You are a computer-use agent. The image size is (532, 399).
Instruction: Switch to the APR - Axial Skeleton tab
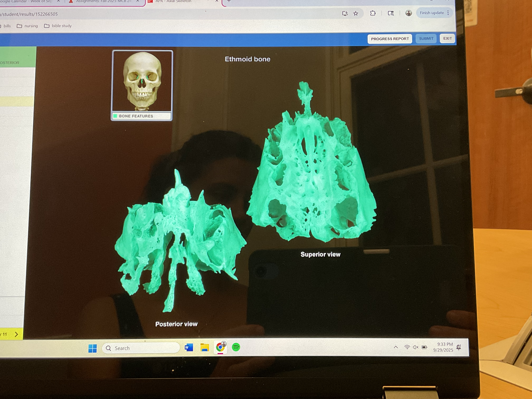pyautogui.click(x=173, y=1)
